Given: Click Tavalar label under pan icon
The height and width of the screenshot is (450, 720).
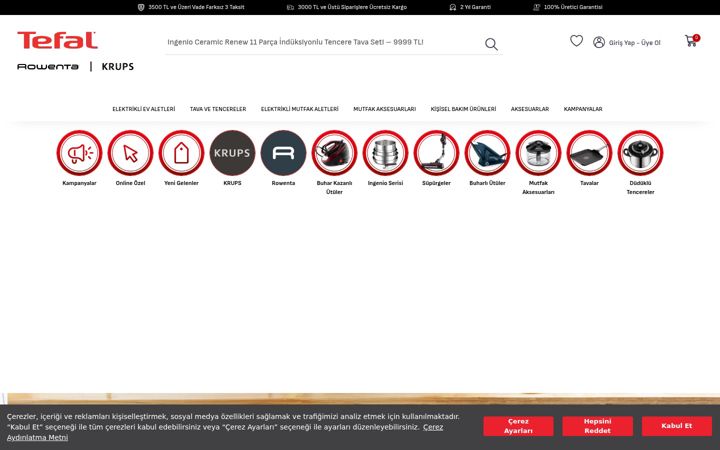Looking at the screenshot, I should tap(589, 183).
